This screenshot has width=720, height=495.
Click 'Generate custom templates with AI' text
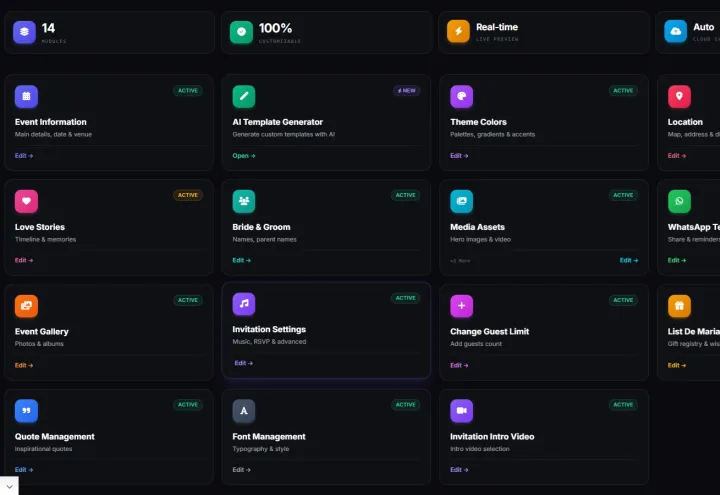point(283,135)
